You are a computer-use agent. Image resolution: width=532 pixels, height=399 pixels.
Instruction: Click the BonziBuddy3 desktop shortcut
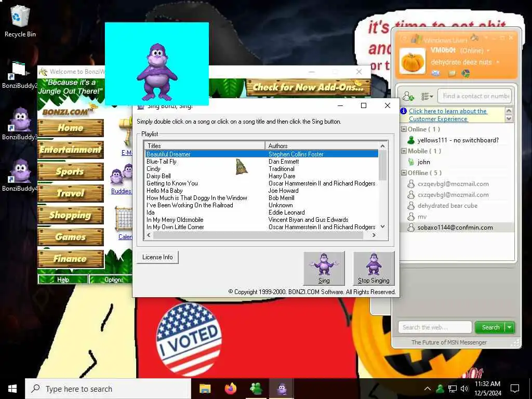coord(19,124)
